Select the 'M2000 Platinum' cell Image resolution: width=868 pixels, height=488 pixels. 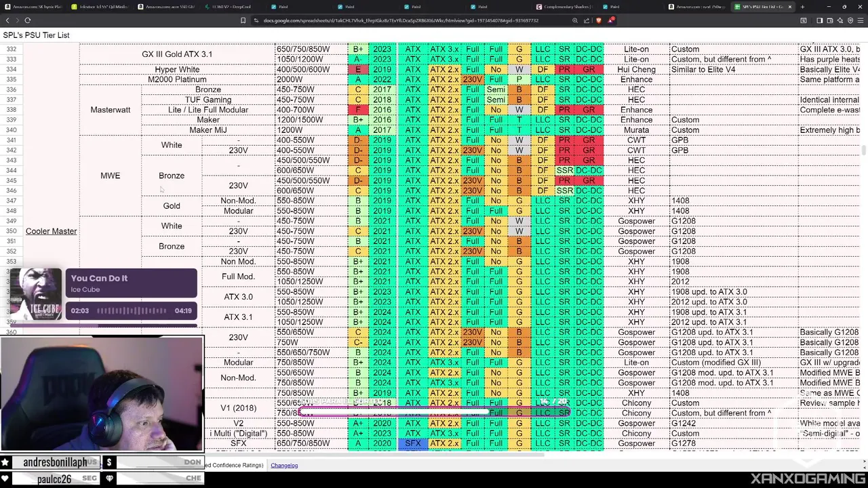(x=177, y=79)
